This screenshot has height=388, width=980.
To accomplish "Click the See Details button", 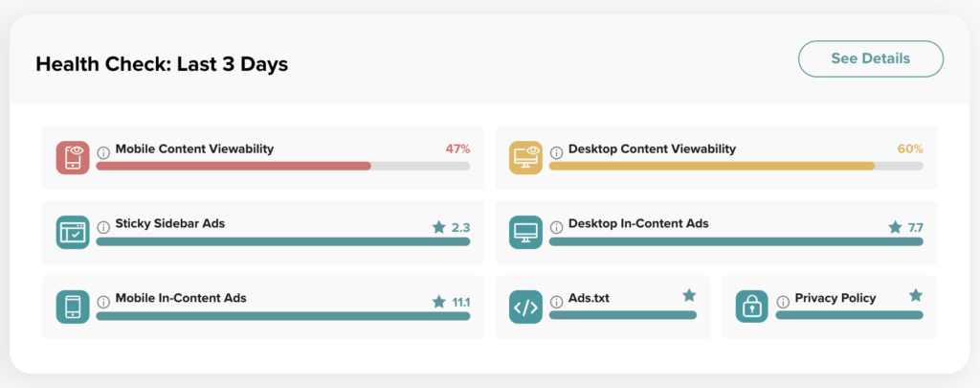I will [x=870, y=58].
